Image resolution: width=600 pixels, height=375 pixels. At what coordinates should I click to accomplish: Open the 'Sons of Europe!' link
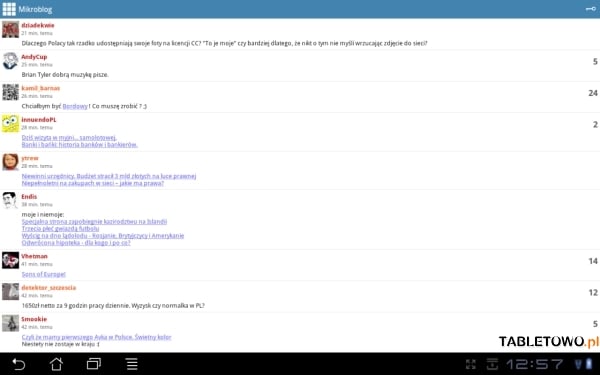tap(44, 274)
